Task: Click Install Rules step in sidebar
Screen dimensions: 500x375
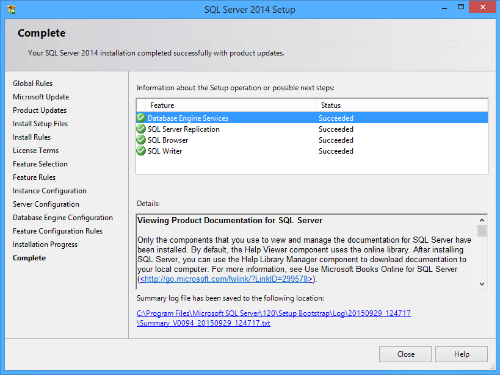Action: pos(32,137)
